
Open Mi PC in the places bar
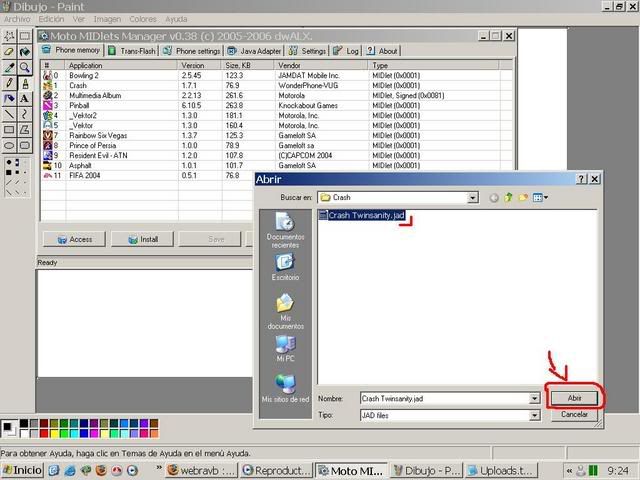tap(285, 349)
